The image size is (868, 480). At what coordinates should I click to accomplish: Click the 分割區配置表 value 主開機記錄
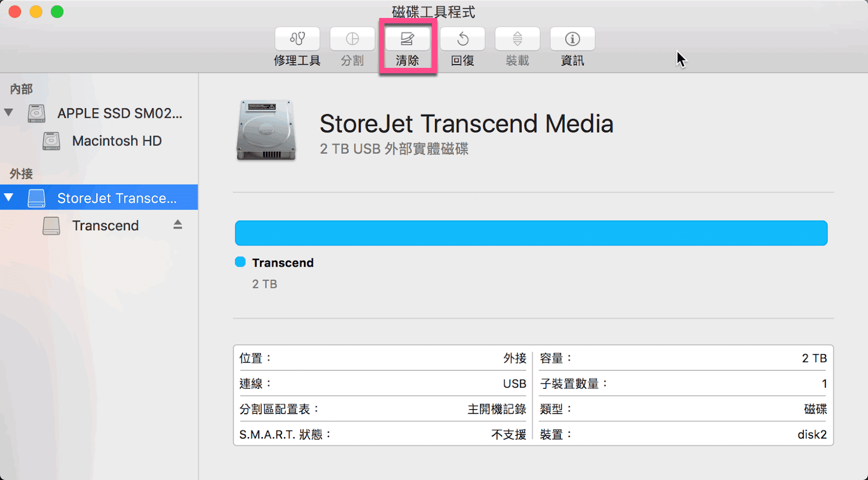click(x=497, y=409)
